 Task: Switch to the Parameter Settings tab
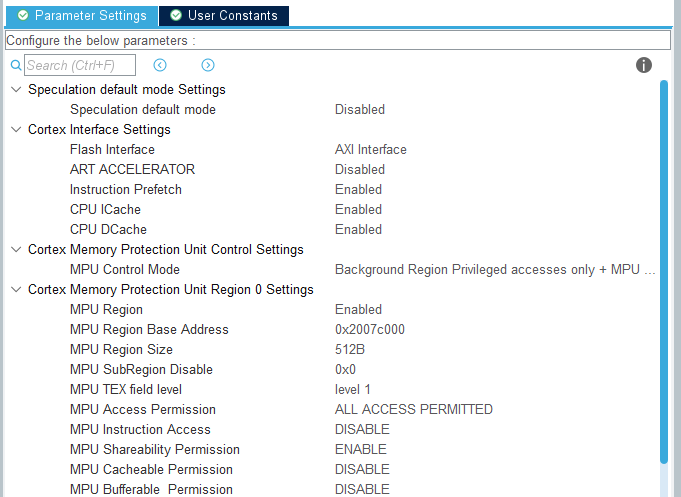(x=90, y=15)
